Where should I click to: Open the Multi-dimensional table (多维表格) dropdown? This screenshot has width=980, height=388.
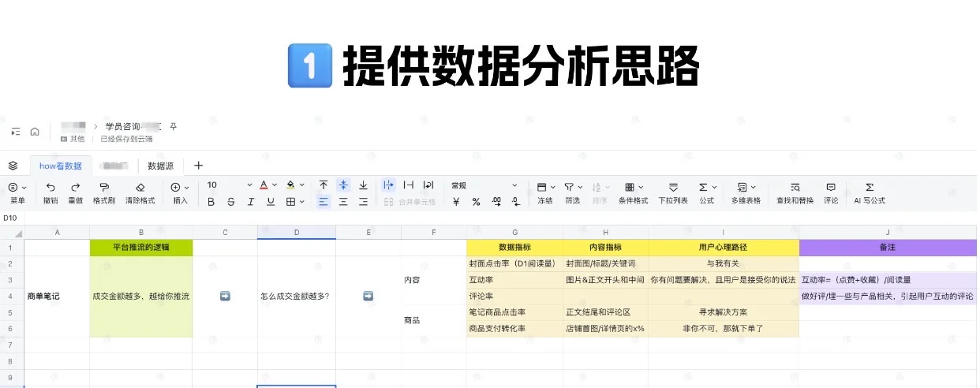(746, 192)
